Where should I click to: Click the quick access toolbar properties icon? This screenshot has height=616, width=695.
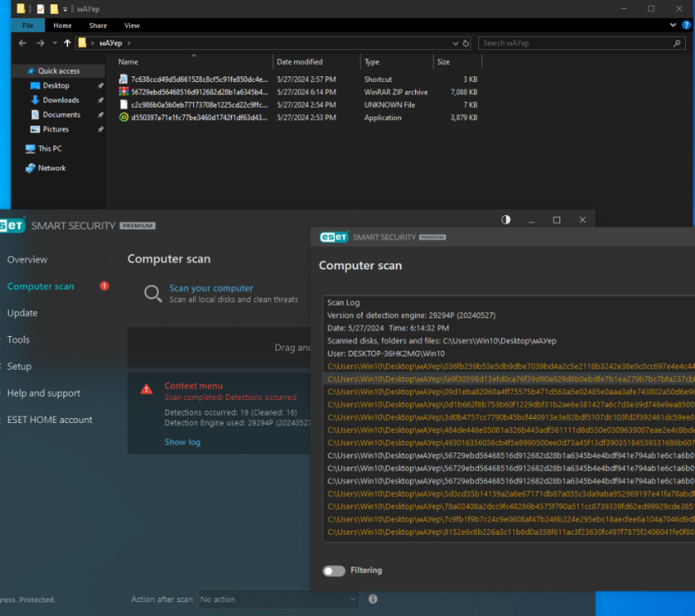tap(40, 9)
